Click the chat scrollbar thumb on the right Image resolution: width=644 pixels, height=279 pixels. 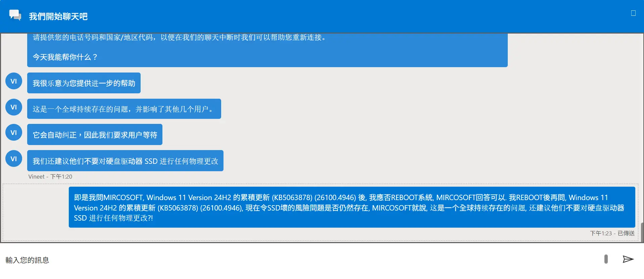click(642, 232)
